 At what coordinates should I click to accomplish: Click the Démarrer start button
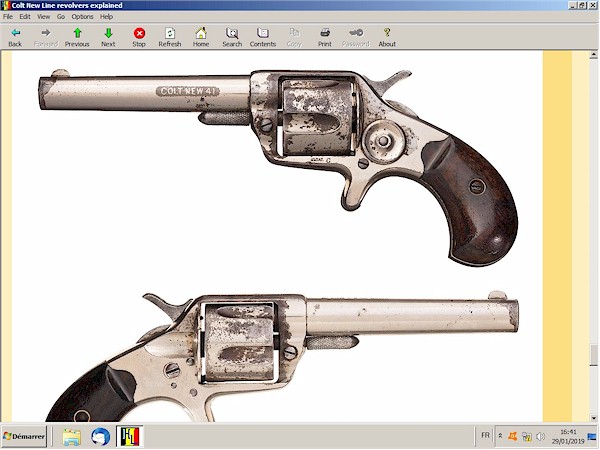[24, 436]
